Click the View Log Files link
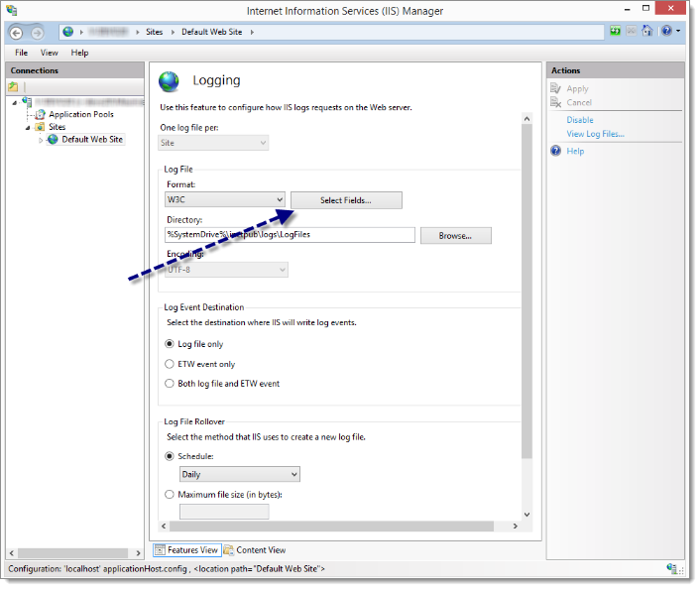The width and height of the screenshot is (700, 589). (x=595, y=134)
